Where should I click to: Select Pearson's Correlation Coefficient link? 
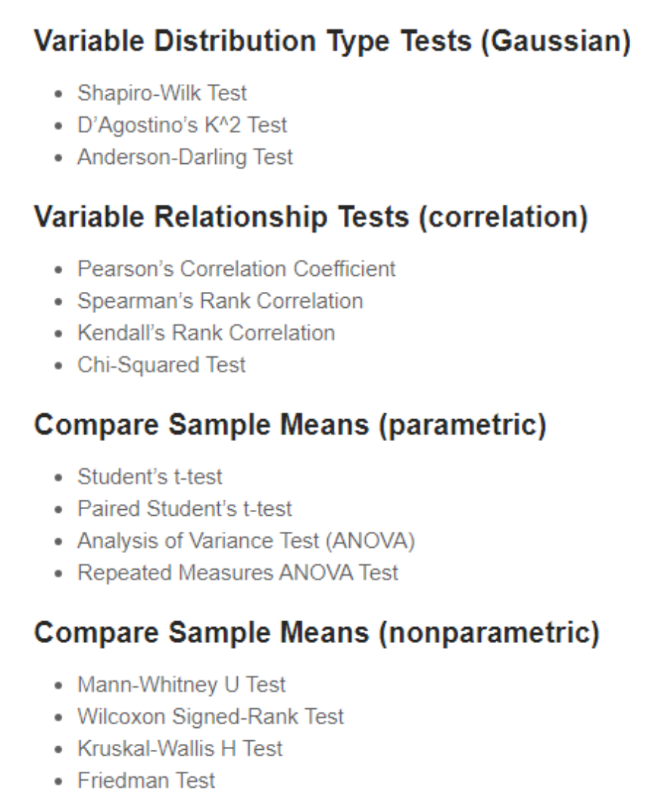point(236,268)
